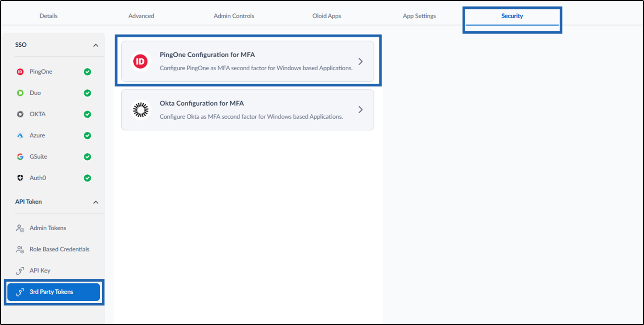Go to the Oloid Apps tab
Image resolution: width=644 pixels, height=325 pixels.
tap(327, 16)
